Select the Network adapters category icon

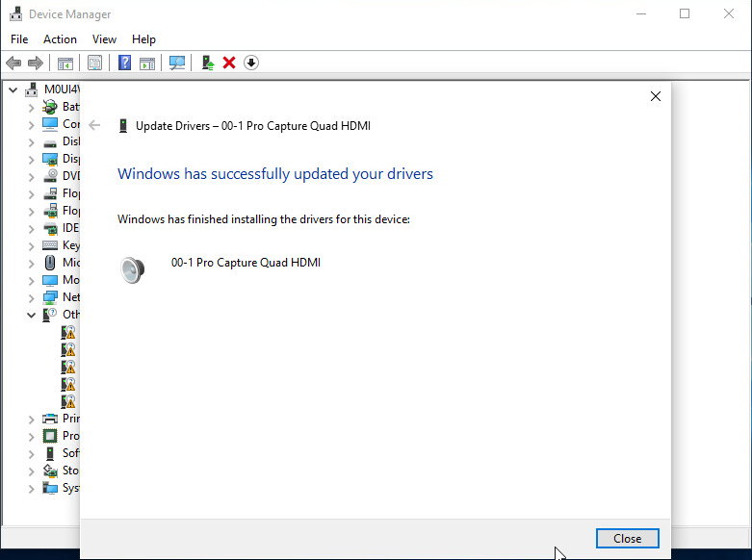pos(50,297)
